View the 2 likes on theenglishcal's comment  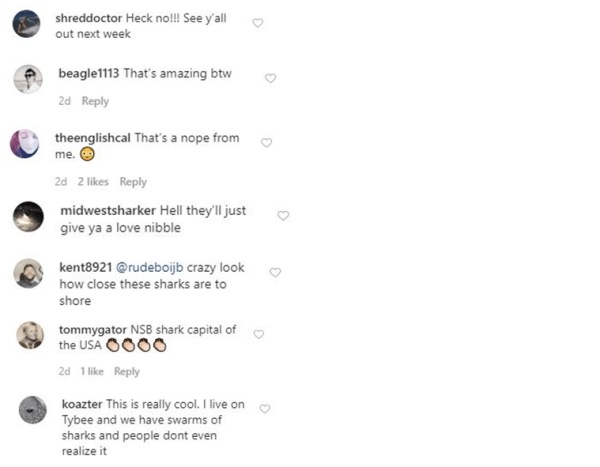[93, 182]
